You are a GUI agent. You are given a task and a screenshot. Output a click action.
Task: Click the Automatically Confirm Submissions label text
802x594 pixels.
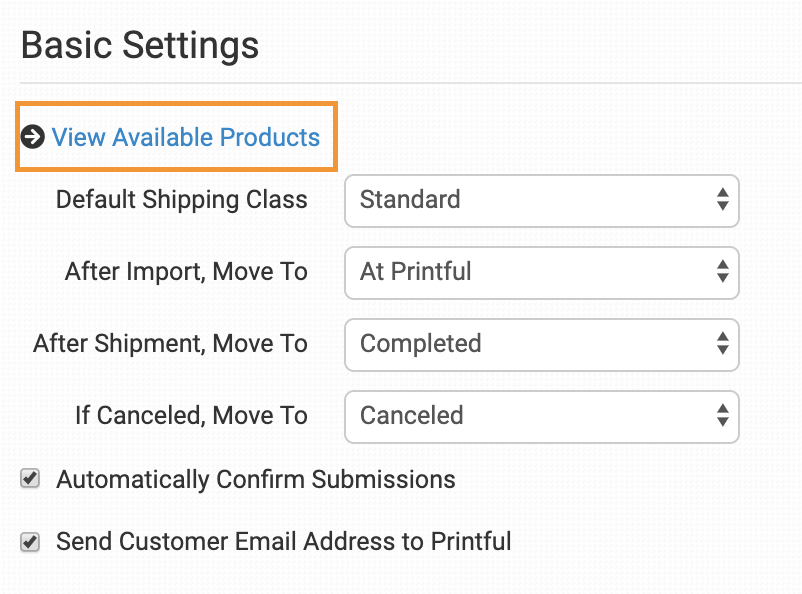[x=256, y=480]
